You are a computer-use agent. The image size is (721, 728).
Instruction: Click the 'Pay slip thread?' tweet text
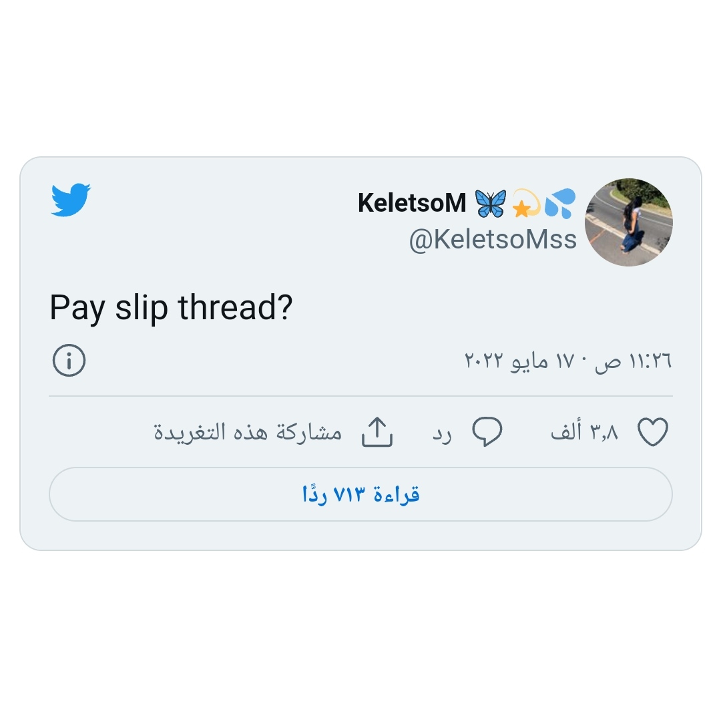[171, 308]
